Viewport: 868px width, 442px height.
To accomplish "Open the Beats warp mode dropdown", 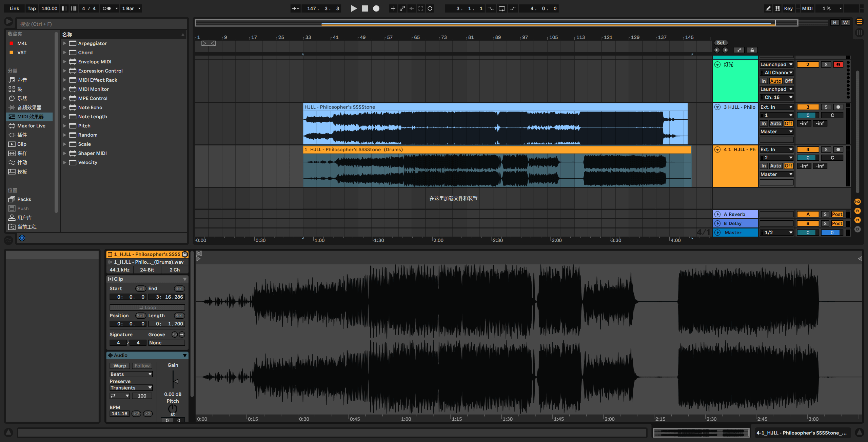I will [x=131, y=374].
